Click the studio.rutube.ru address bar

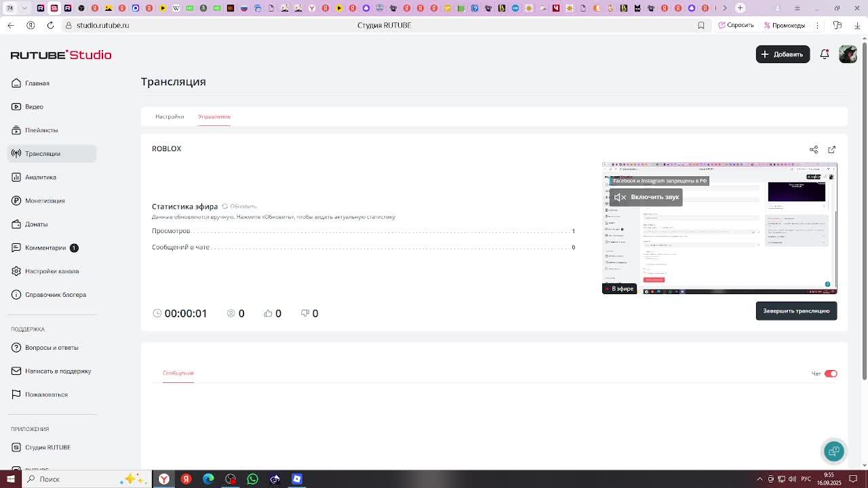(102, 25)
